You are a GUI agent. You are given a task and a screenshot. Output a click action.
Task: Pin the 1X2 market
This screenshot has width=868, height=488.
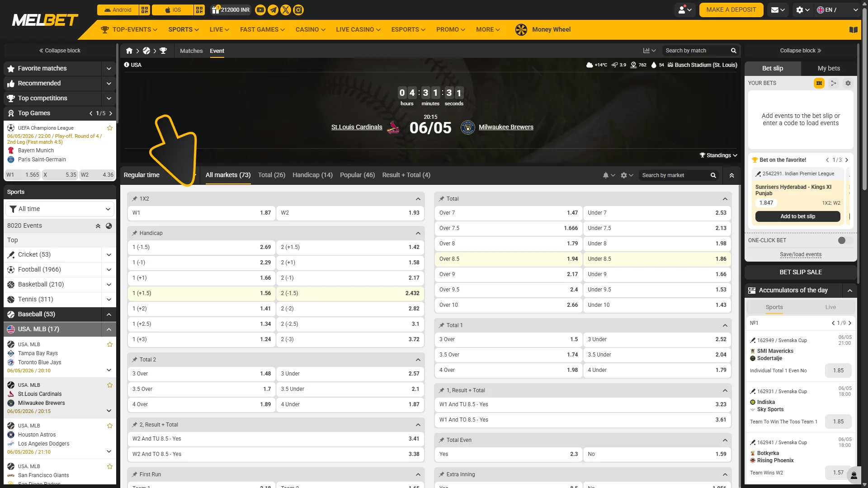[135, 199]
